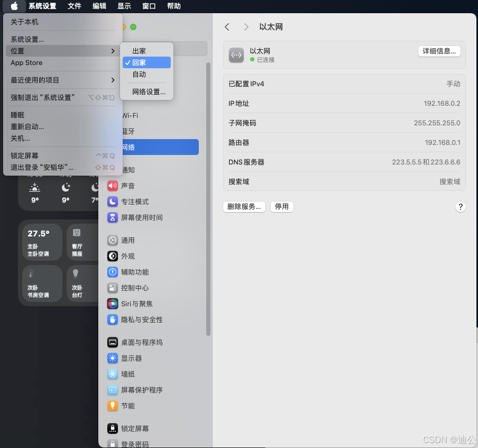Select the 自动 location
The width and height of the screenshot is (478, 448).
(x=146, y=74)
